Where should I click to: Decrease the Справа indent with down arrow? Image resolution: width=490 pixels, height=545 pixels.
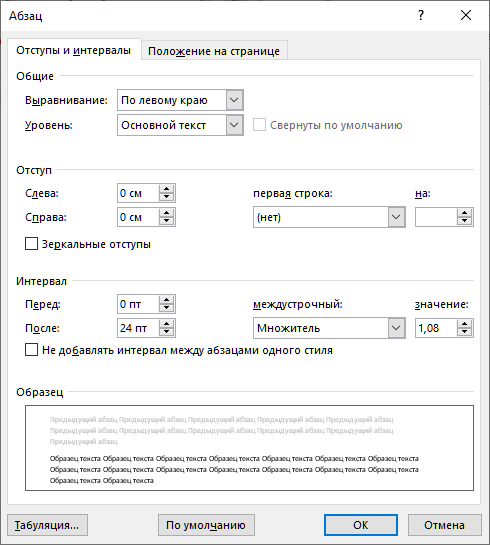pyautogui.click(x=166, y=221)
